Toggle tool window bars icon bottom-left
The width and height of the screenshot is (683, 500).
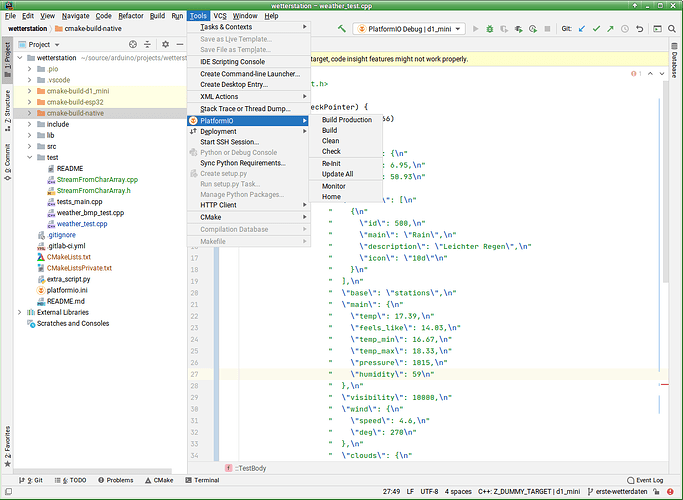[8, 492]
